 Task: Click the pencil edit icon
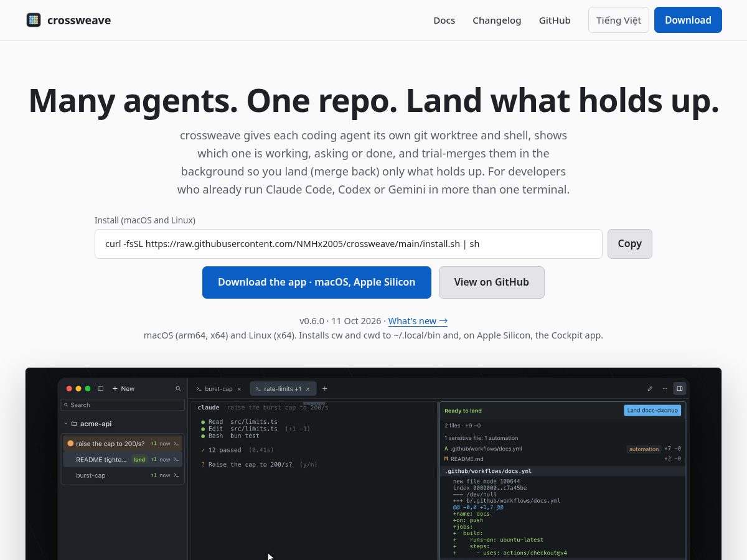pos(650,388)
